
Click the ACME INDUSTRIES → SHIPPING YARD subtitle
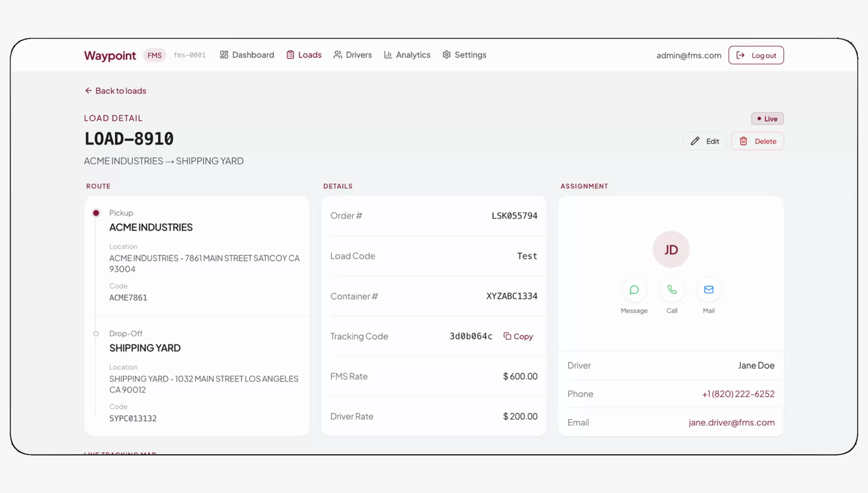point(164,161)
